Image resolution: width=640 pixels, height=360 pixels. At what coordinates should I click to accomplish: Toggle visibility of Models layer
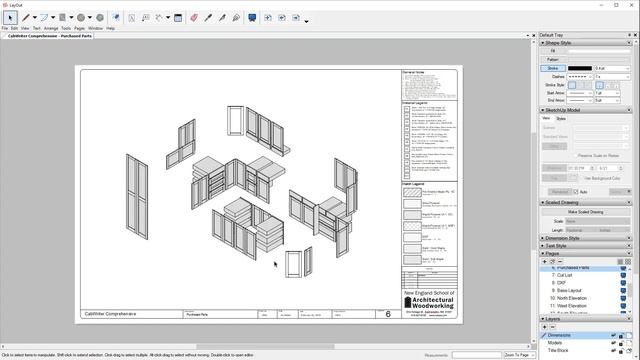[x=613, y=343]
